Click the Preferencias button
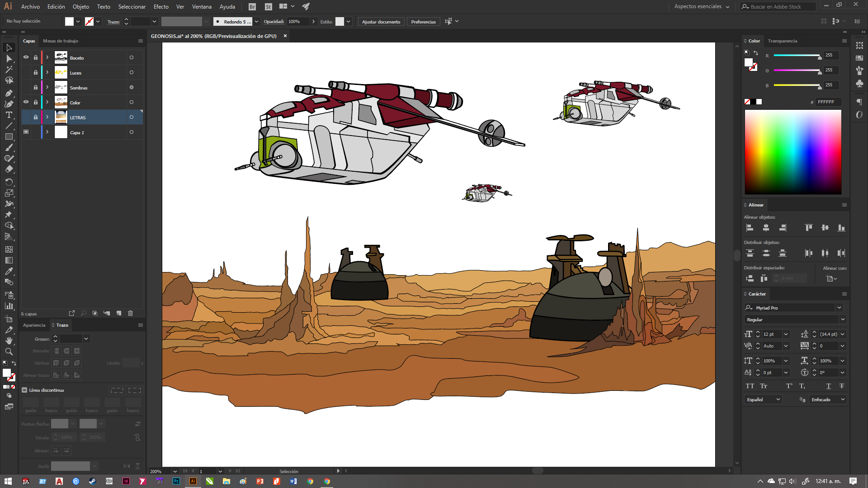This screenshot has width=868, height=488. pos(424,22)
